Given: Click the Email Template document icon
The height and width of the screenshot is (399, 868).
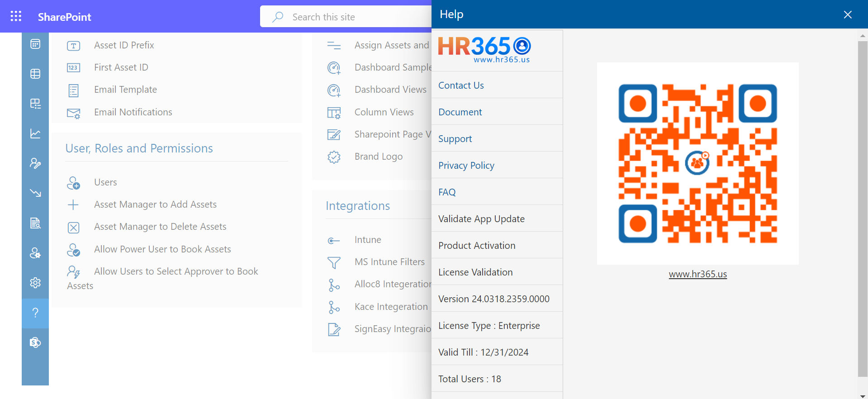Looking at the screenshot, I should pyautogui.click(x=73, y=90).
